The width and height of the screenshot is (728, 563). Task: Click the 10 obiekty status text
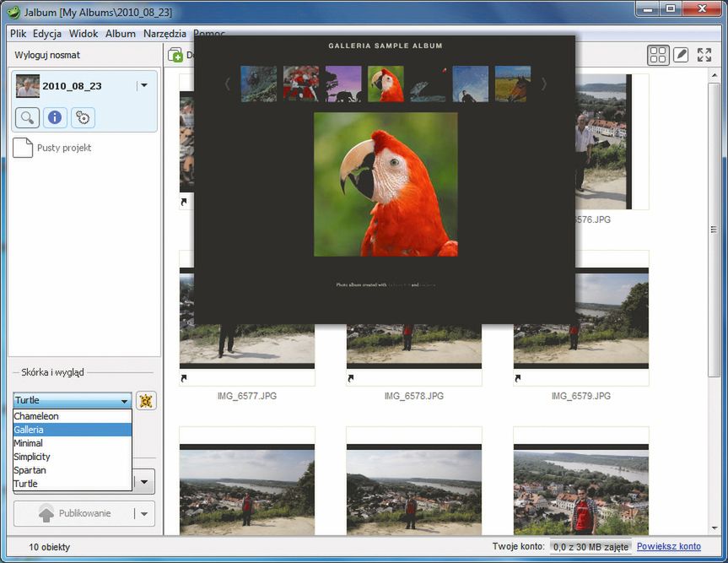[49, 547]
